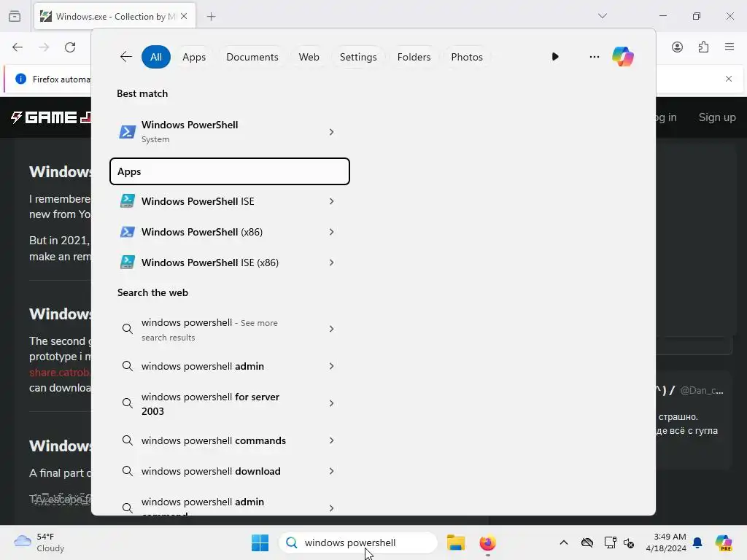747x560 pixels.
Task: Click the muted volume tray icon
Action: click(x=629, y=542)
